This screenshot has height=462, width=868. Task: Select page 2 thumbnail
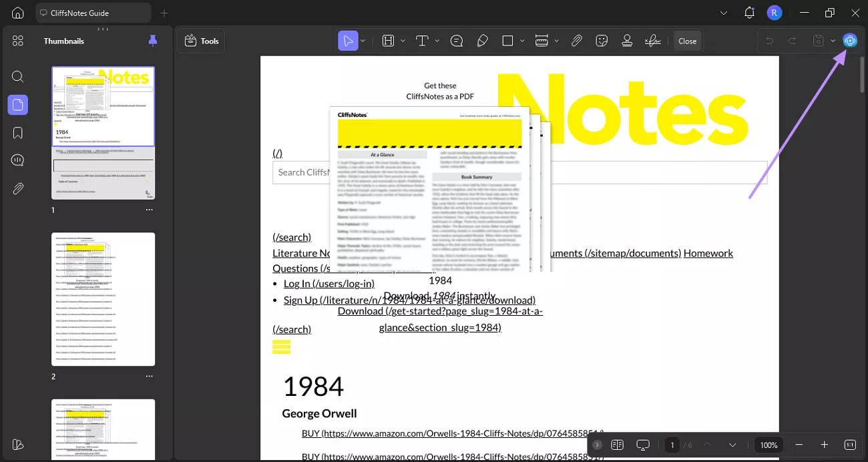coord(103,299)
